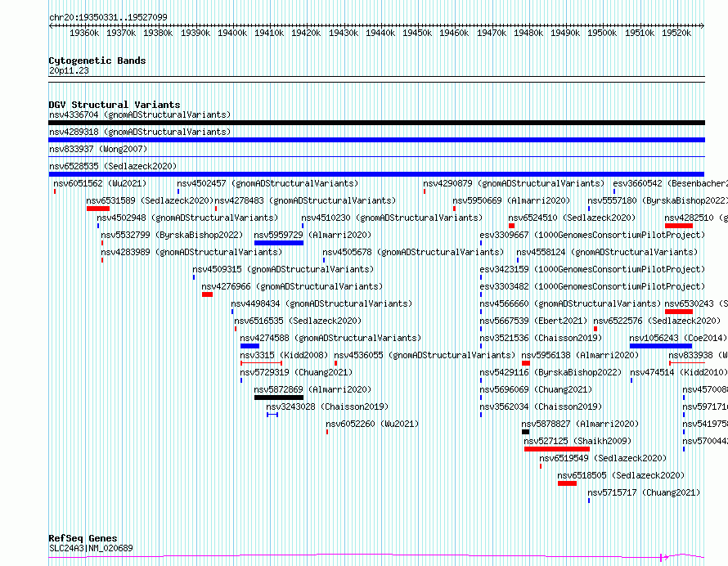The width and height of the screenshot is (728, 566).
Task: Select nsv4290879 gnomAD variant label
Action: click(514, 183)
